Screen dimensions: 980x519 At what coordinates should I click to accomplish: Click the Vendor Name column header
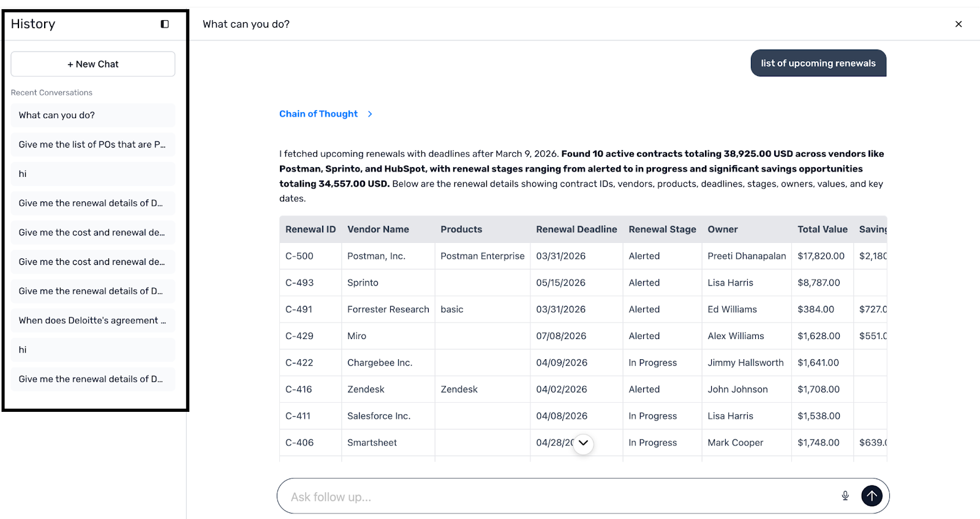pyautogui.click(x=378, y=230)
